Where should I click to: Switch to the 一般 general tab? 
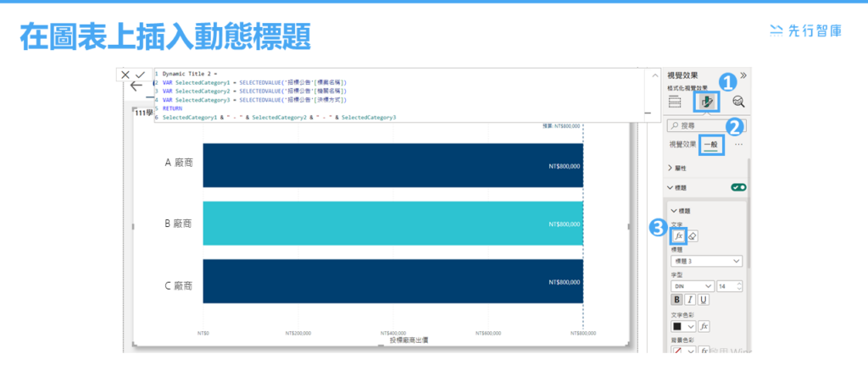coord(711,144)
